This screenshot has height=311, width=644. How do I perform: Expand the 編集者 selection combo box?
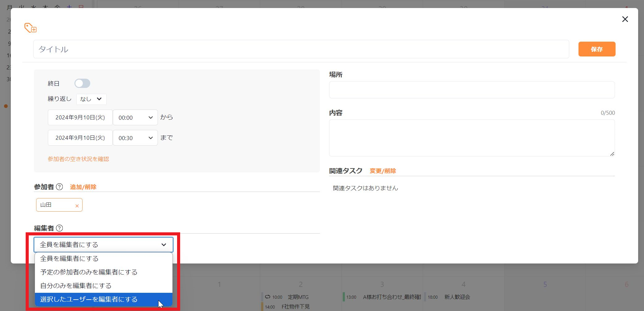tap(103, 244)
